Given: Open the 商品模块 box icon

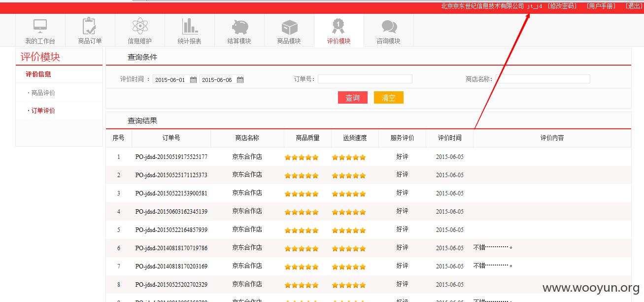Looking at the screenshot, I should (289, 27).
